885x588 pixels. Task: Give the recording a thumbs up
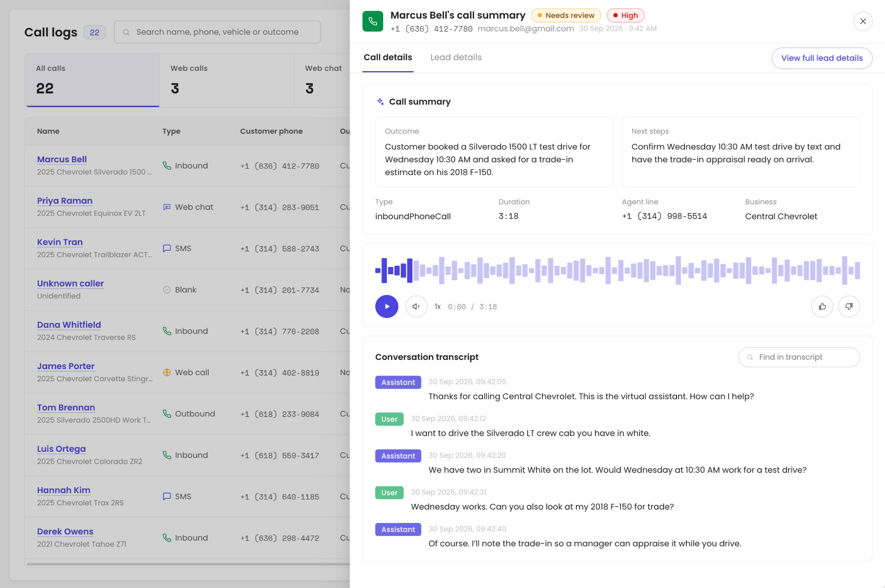[822, 306]
